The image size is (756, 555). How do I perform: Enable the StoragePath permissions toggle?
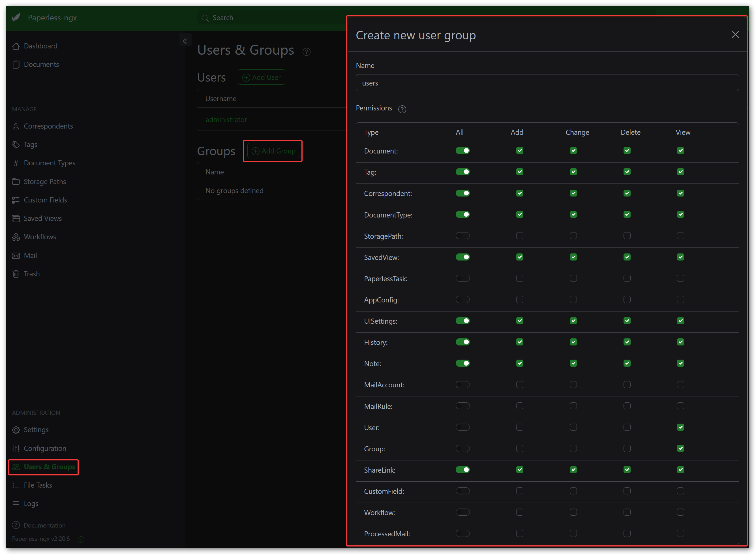tap(462, 236)
